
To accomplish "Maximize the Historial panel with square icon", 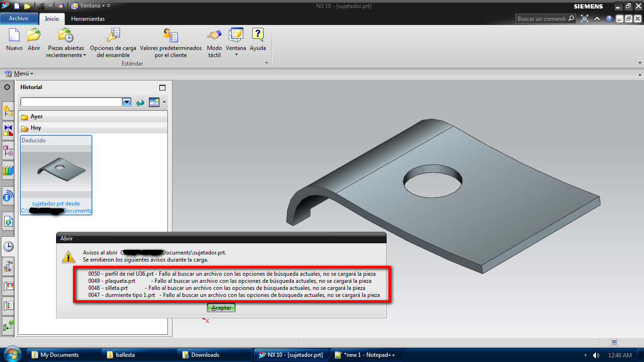I will click(163, 88).
